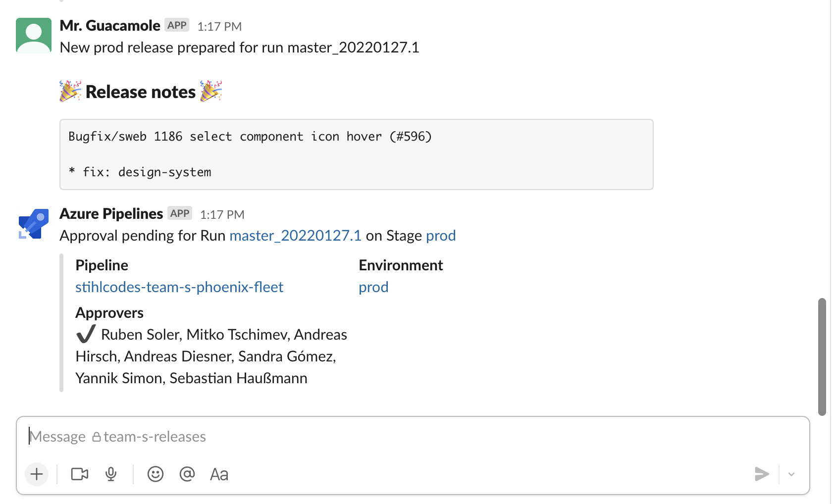Screen dimensions: 837x504
Task: Click the party popper emoji before Release notes
Action: [x=70, y=92]
